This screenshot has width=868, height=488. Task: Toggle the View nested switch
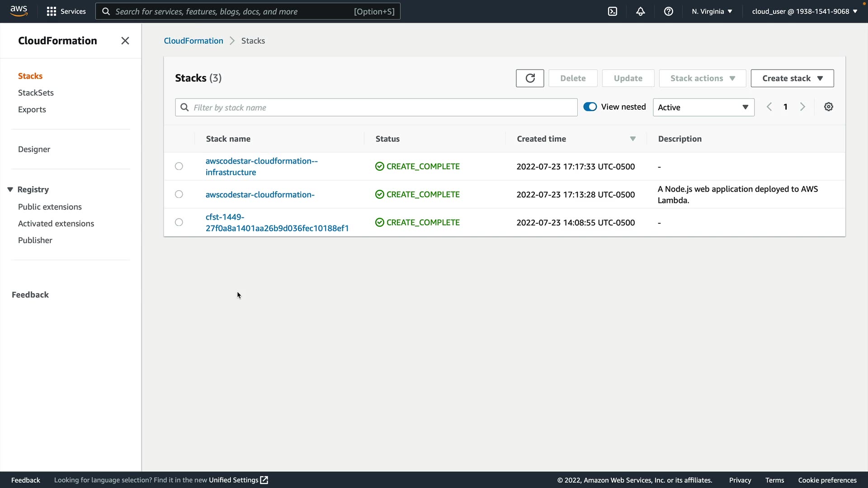(590, 107)
